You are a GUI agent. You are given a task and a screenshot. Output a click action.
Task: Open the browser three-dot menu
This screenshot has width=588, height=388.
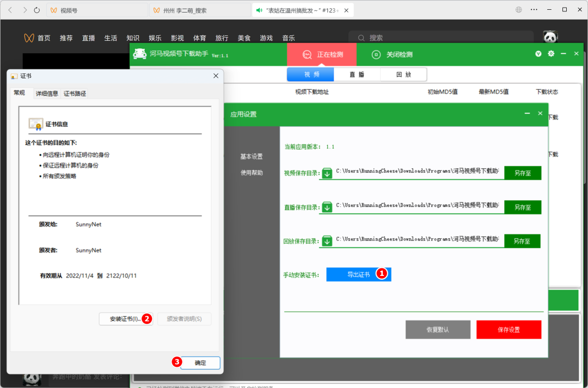[534, 10]
